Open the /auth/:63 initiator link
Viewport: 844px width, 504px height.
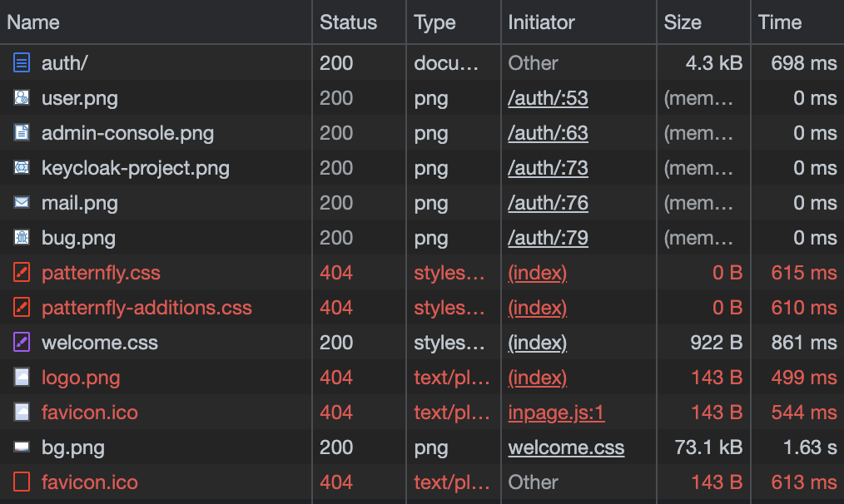click(x=548, y=133)
